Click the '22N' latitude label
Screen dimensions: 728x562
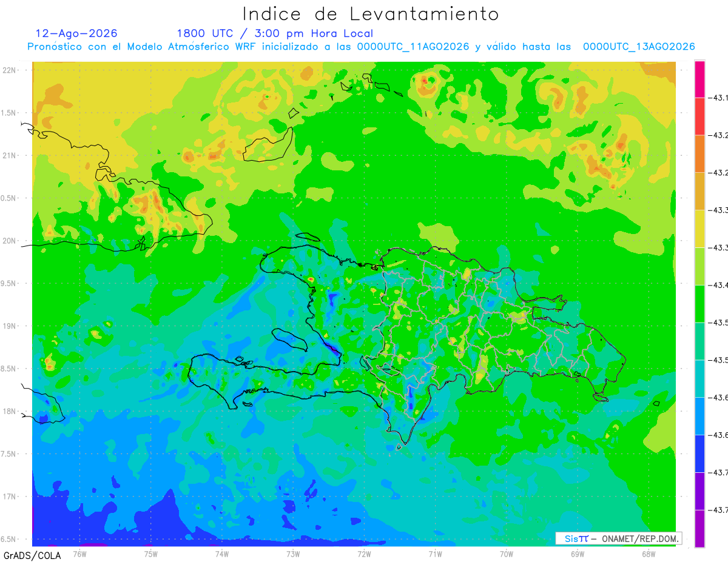click(10, 70)
